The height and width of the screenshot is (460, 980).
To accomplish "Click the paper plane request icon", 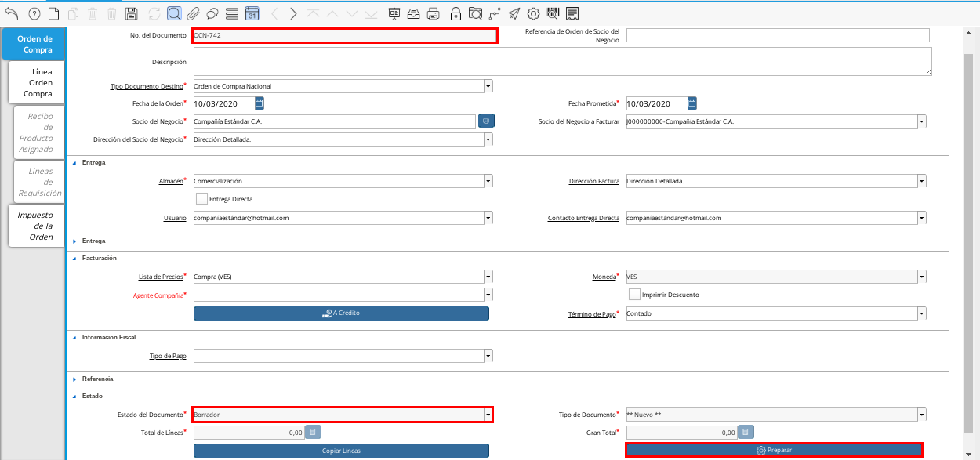I will tap(514, 13).
